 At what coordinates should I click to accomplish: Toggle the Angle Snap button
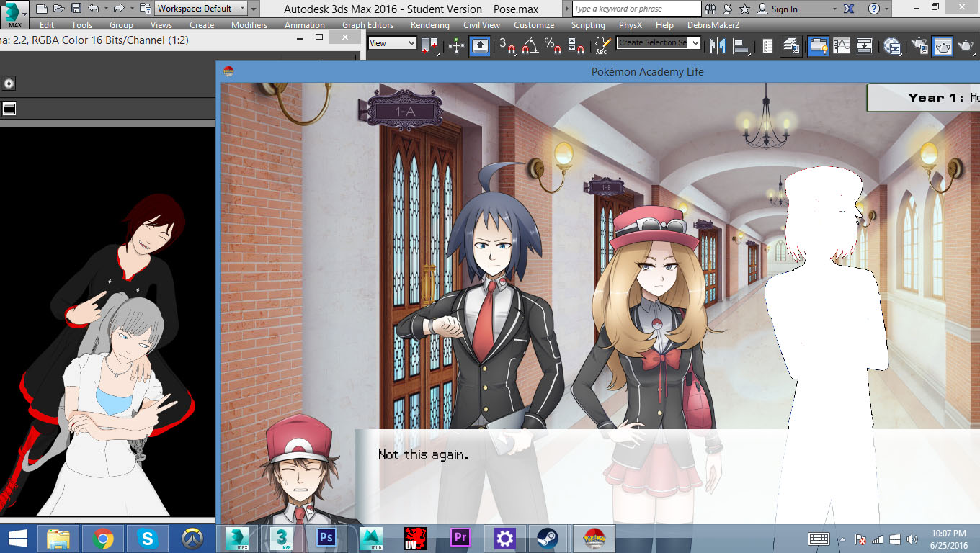point(530,46)
